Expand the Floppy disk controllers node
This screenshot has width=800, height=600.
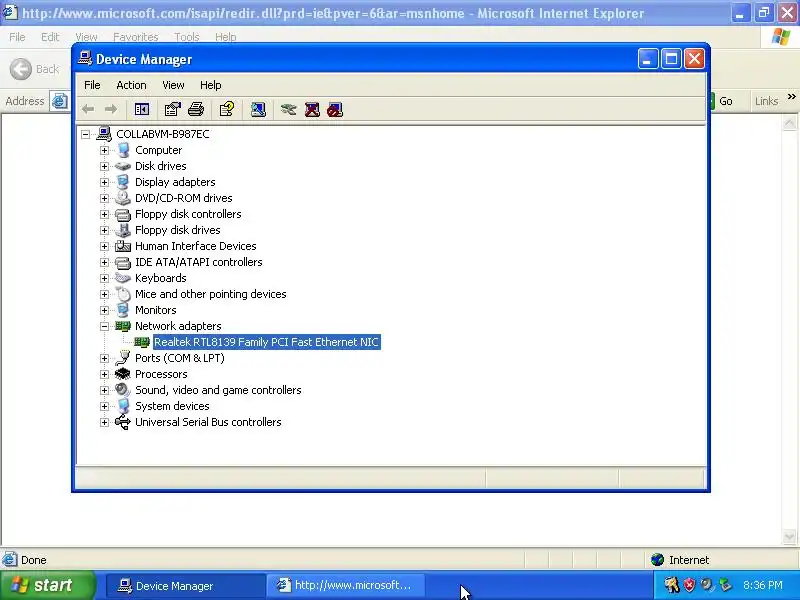(x=104, y=214)
